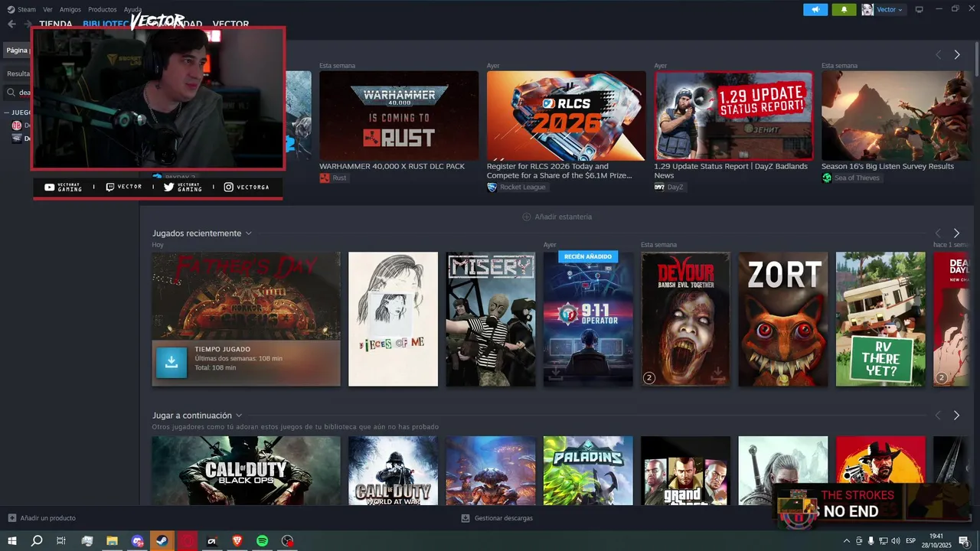Select Call of Duty Black Ops cover

coord(246,471)
